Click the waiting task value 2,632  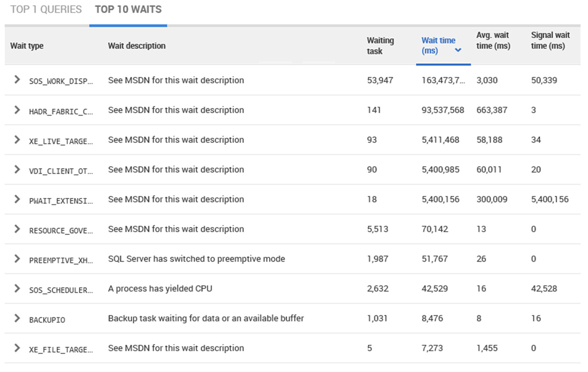coord(378,288)
